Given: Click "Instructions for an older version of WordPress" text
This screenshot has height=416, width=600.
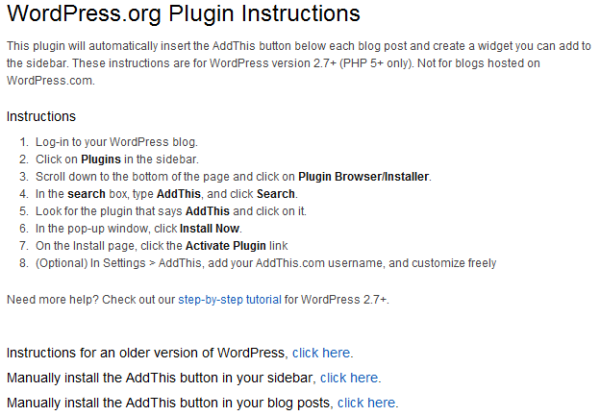Looking at the screenshot, I should (146, 353).
